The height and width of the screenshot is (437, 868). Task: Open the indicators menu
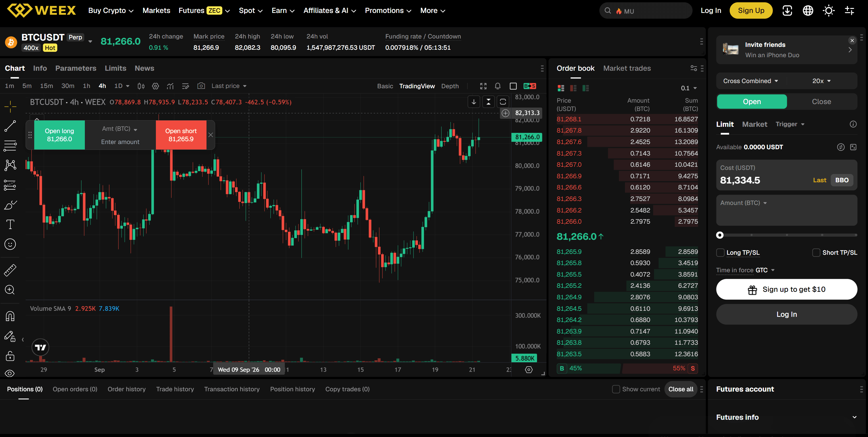coord(170,86)
